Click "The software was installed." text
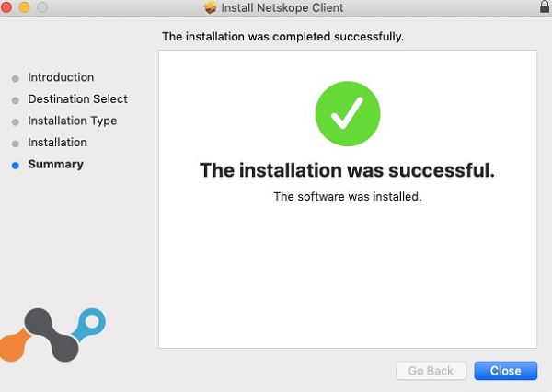The image size is (552, 392). pyautogui.click(x=347, y=197)
